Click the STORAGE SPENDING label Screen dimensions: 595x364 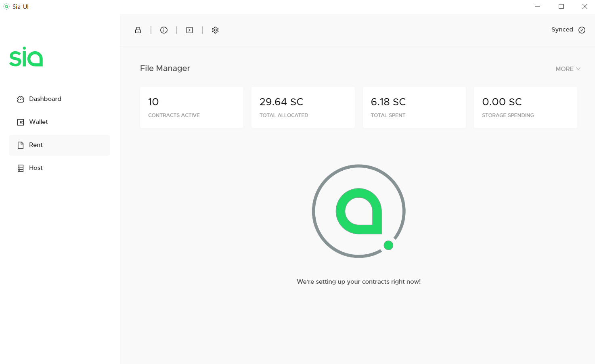pos(508,115)
